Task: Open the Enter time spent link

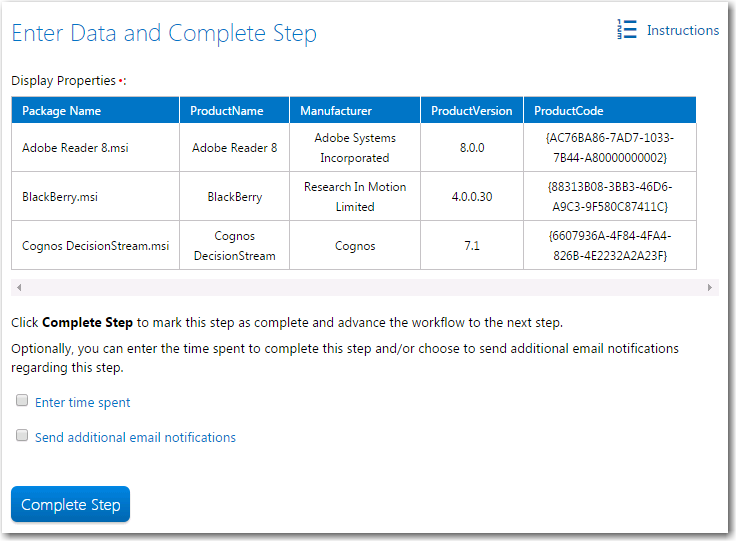Action: point(83,403)
